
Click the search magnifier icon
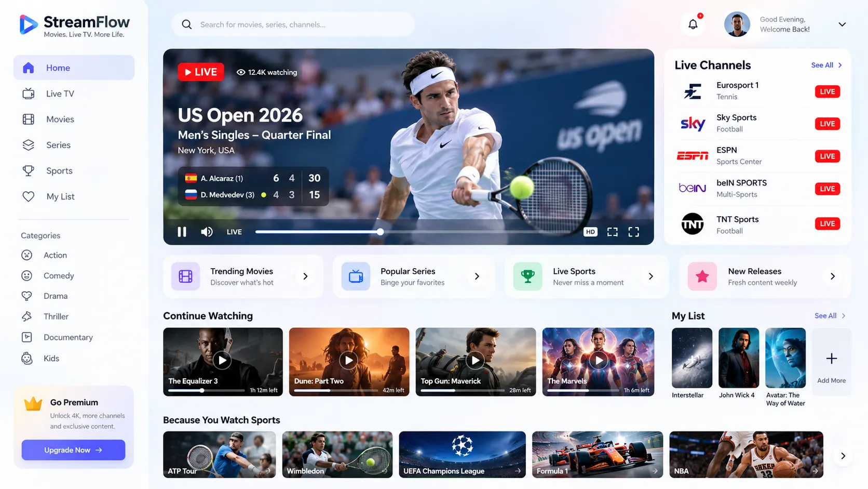[187, 24]
